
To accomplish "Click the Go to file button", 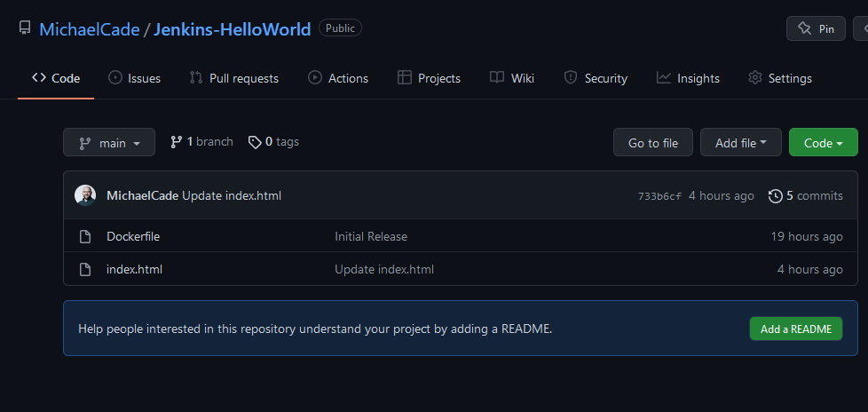I will pos(652,142).
